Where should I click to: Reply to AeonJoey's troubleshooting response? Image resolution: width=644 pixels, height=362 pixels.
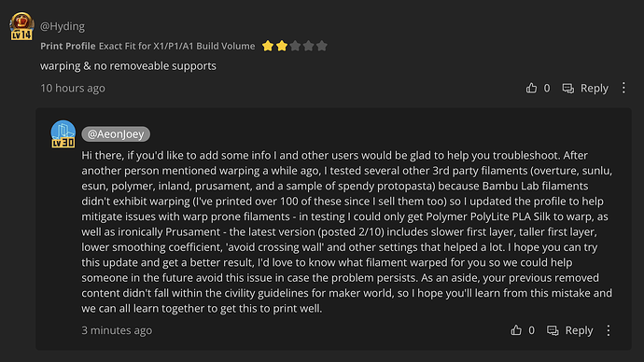(x=570, y=330)
